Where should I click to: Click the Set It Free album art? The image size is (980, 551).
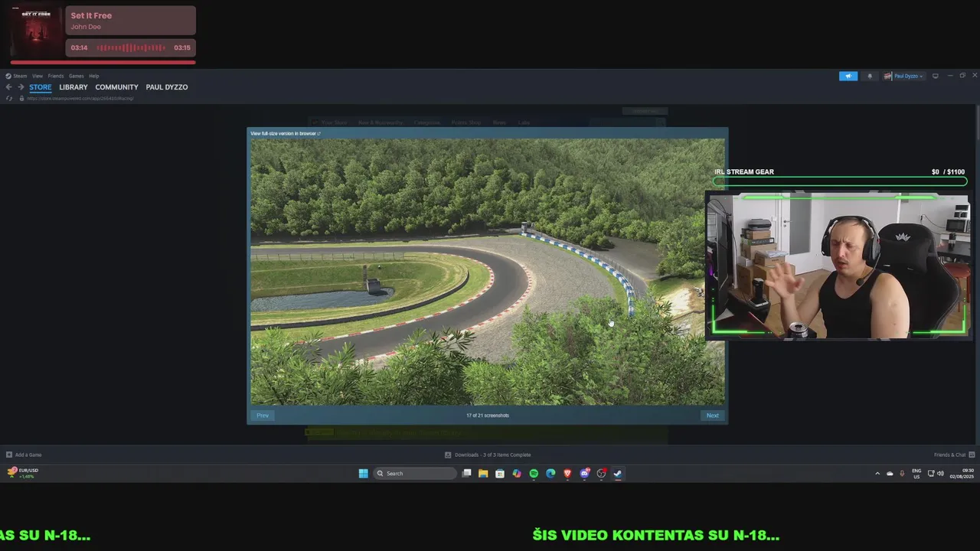pos(37,33)
